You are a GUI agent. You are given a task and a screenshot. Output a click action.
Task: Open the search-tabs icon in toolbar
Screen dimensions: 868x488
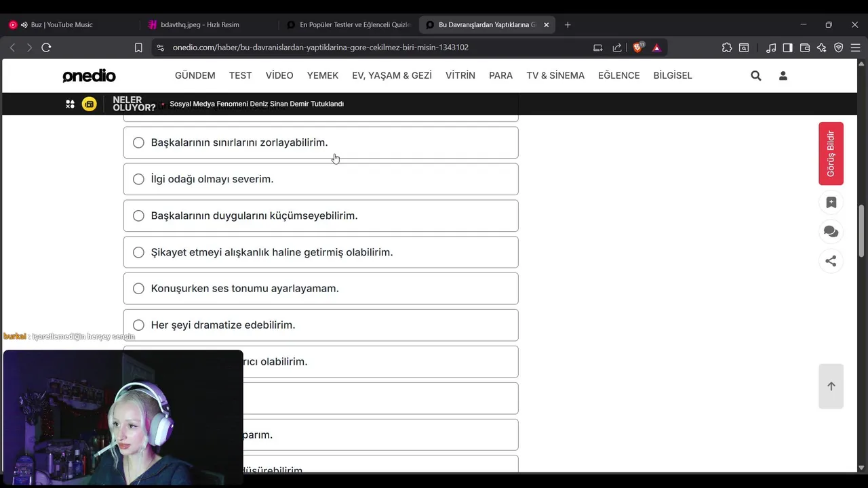point(744,47)
